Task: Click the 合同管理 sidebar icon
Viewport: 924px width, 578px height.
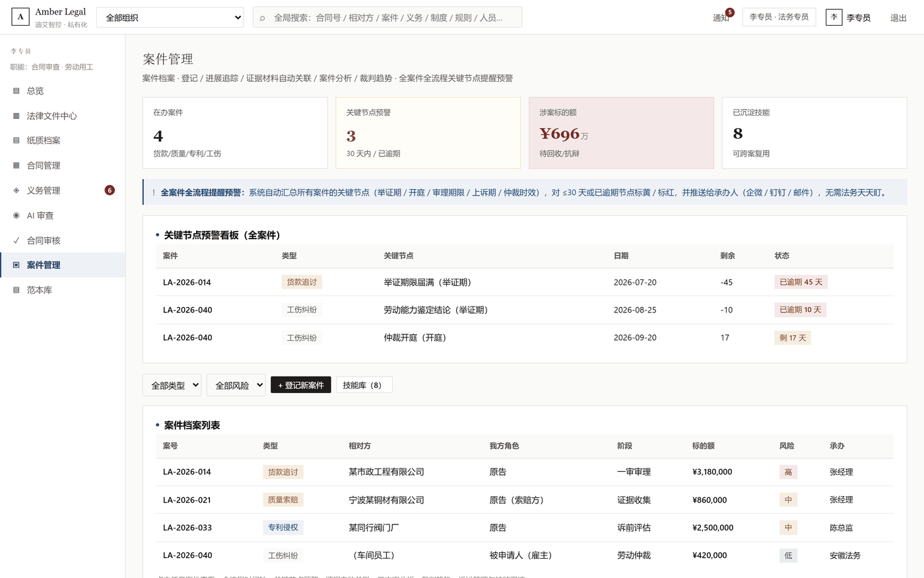Action: pos(16,166)
